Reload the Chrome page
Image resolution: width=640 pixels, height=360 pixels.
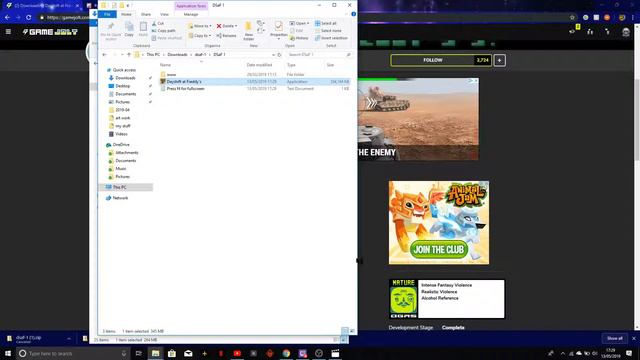[29, 18]
